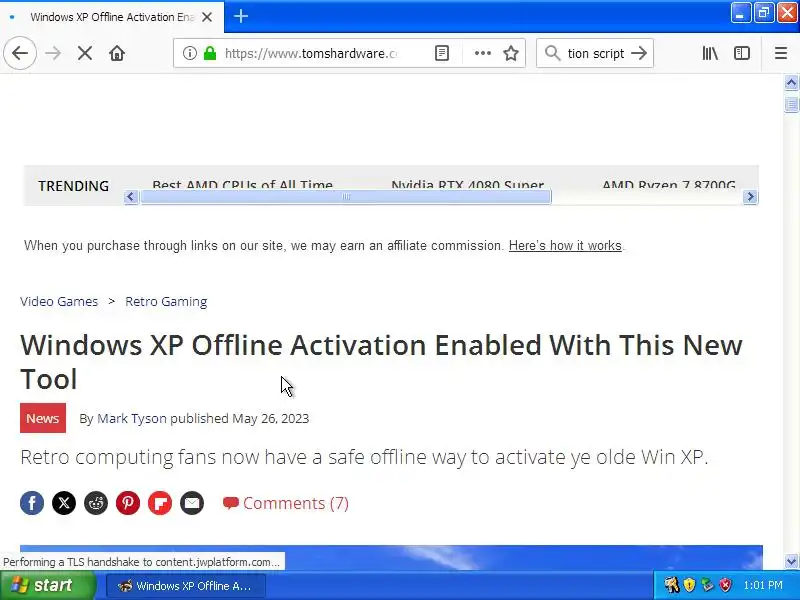The width and height of the screenshot is (800, 600).
Task: Open the page actions three-dot menu
Action: click(x=482, y=53)
